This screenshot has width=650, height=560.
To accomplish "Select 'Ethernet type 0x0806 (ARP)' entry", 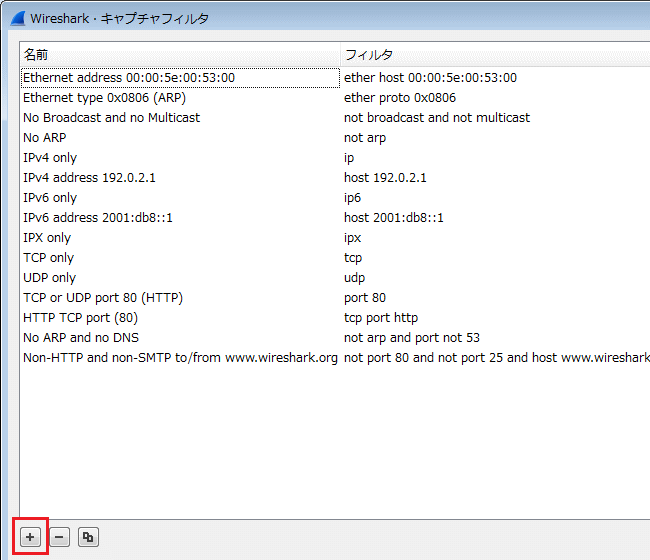I will click(x=104, y=98).
